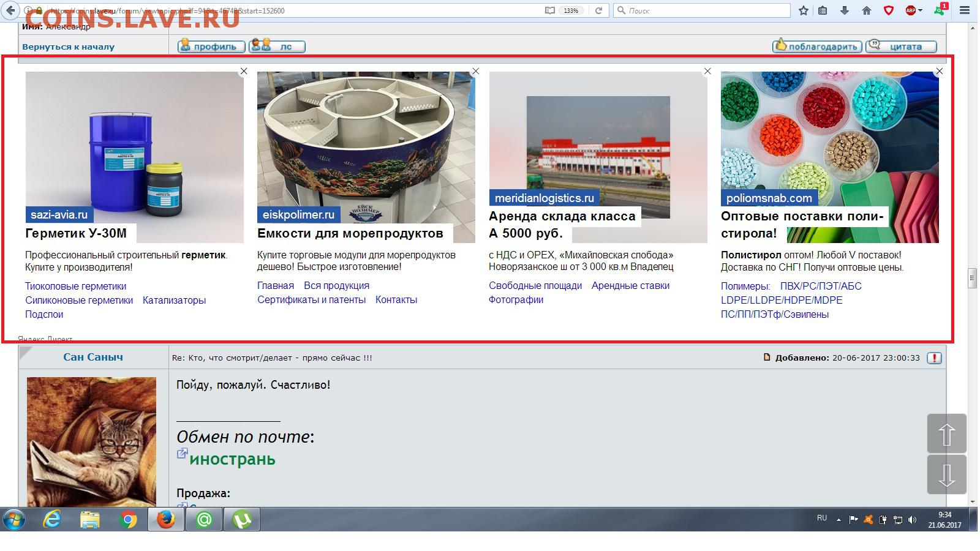The width and height of the screenshot is (980, 551).
Task: Open File Explorer from taskbar
Action: pyautogui.click(x=90, y=520)
